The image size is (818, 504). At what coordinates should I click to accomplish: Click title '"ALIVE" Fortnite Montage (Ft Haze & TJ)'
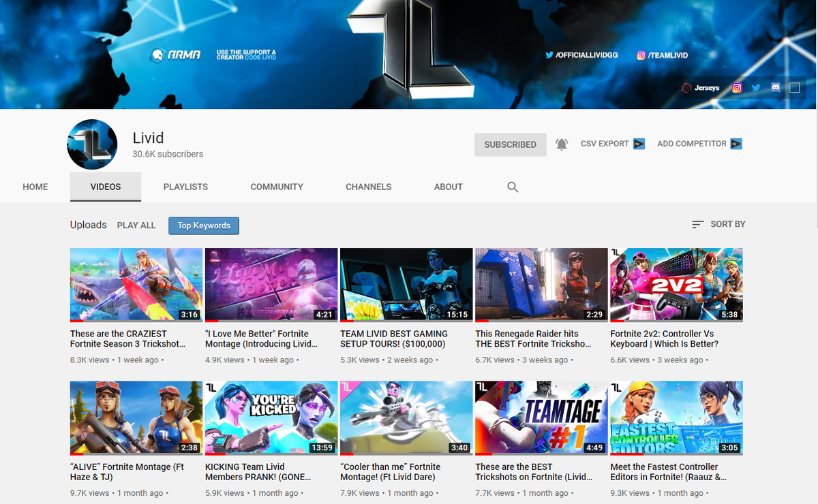(127, 472)
